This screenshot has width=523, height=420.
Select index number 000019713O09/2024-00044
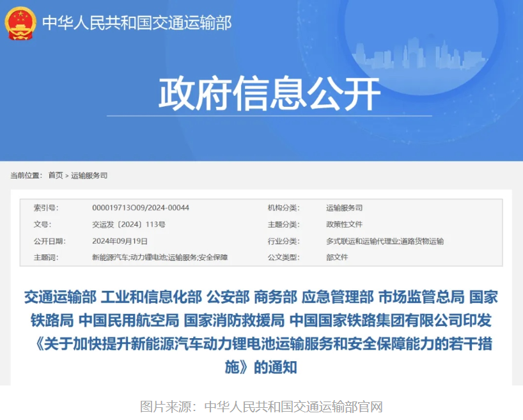coord(141,208)
